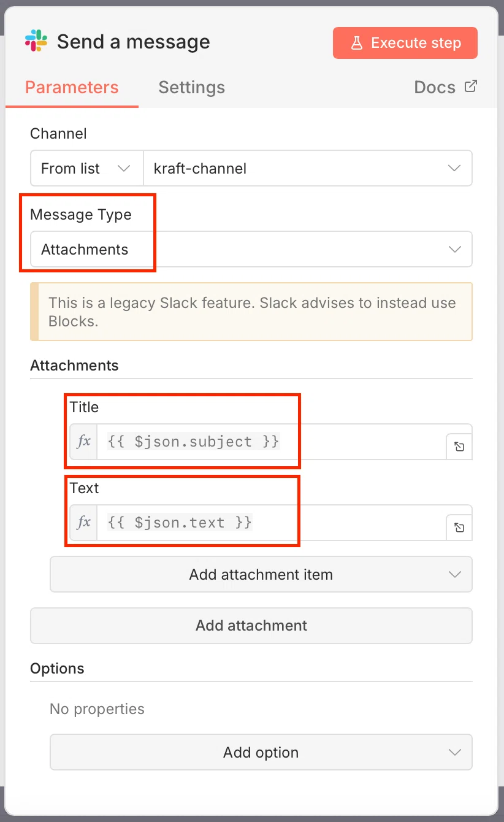Click the fx icon beside Title field
504x822 pixels.
point(84,442)
